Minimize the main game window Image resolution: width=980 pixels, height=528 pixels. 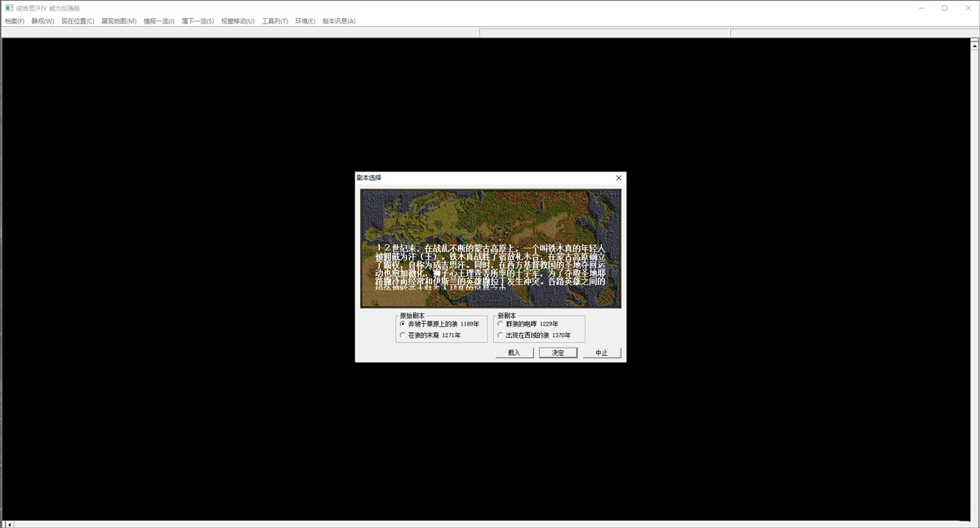(x=921, y=8)
